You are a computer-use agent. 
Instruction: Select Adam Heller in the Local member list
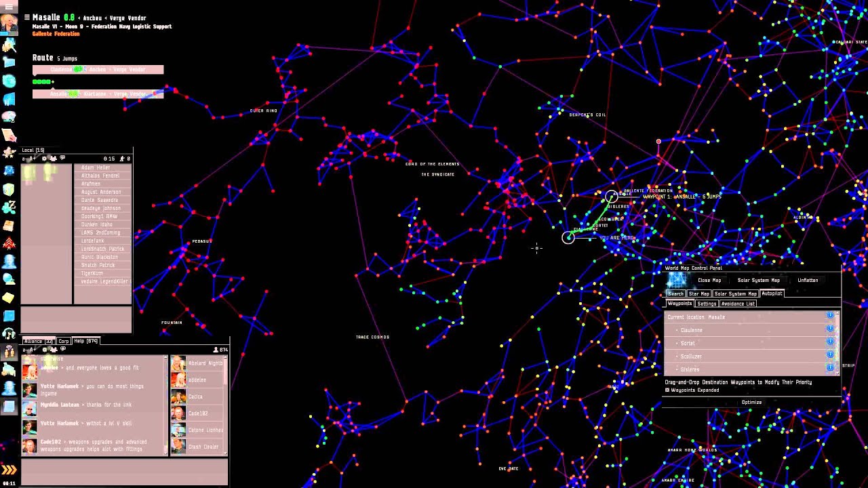coord(102,167)
